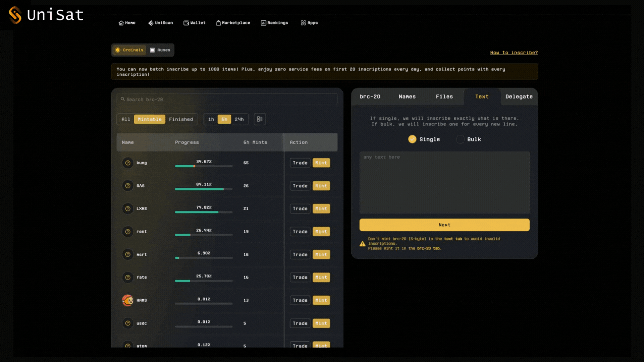The width and height of the screenshot is (644, 362).
Task: Mint the kung token
Action: click(x=321, y=163)
